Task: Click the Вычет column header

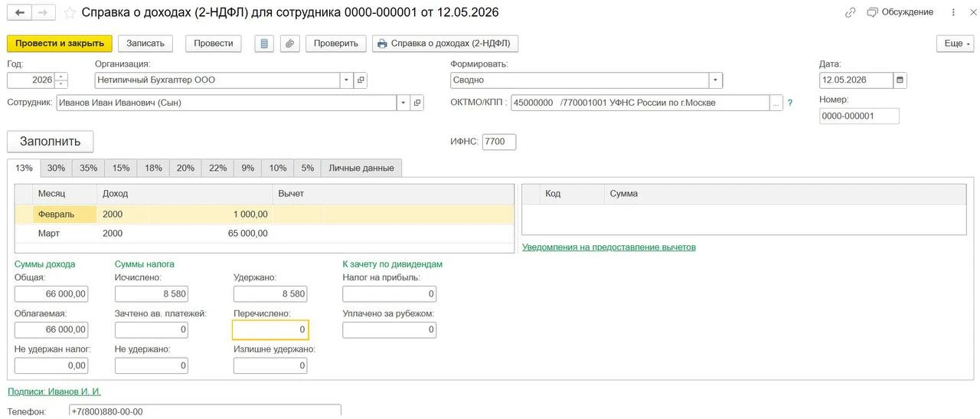Action: tap(393, 194)
